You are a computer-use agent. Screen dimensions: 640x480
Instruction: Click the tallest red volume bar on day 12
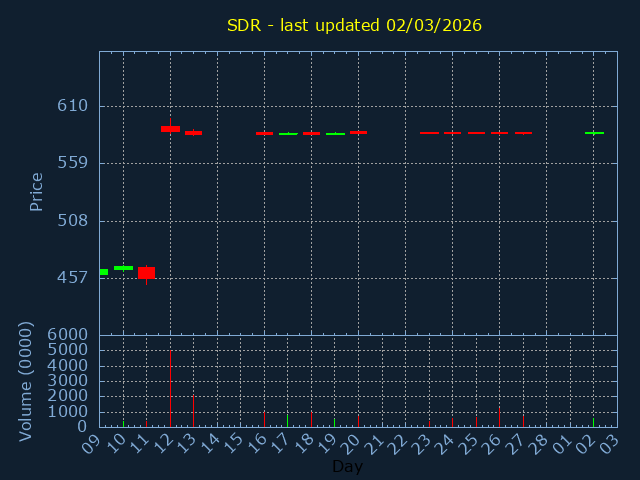pos(170,388)
